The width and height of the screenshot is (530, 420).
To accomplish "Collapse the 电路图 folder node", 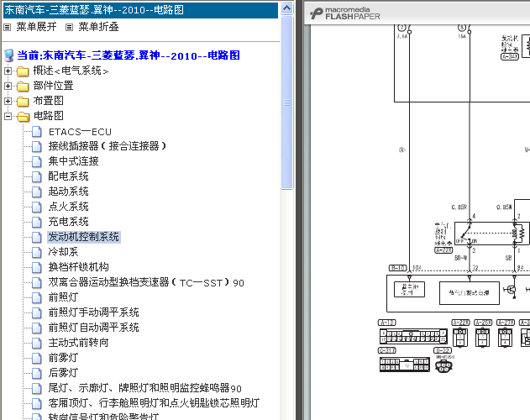I will (8, 116).
